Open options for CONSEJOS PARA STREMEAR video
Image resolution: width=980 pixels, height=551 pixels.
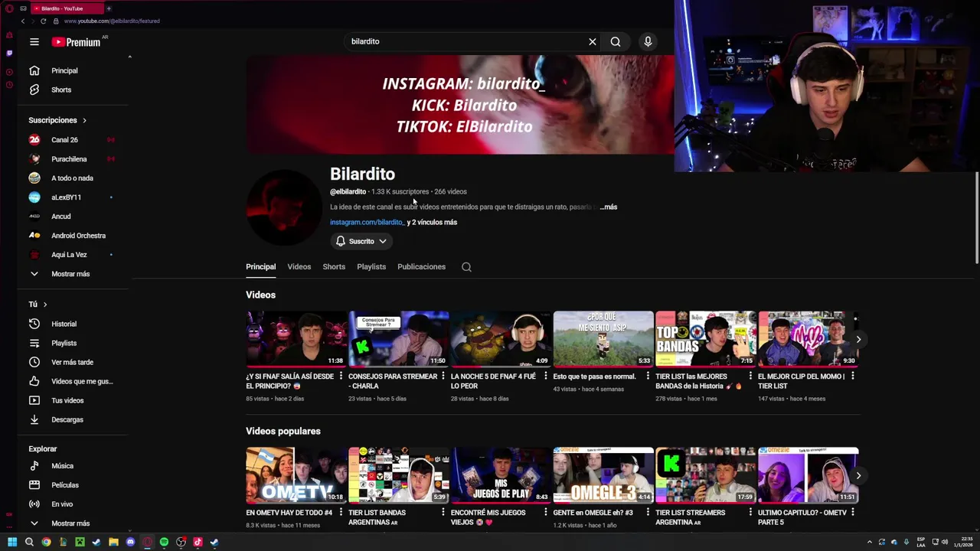point(443,377)
